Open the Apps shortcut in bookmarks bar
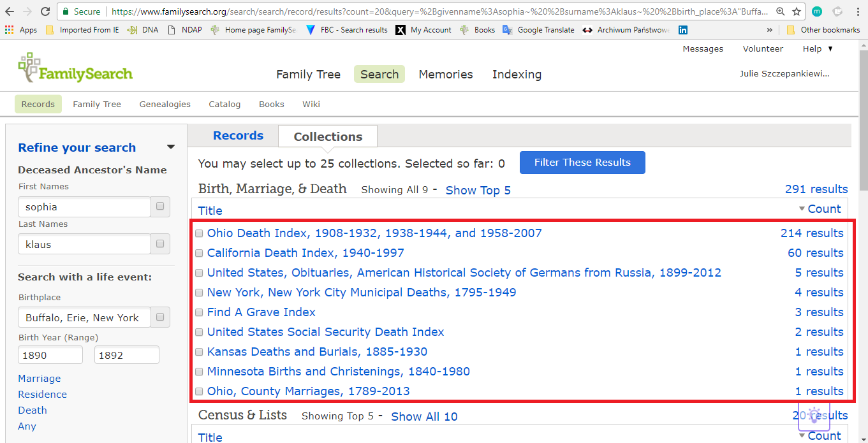The height and width of the screenshot is (443, 868). click(21, 30)
